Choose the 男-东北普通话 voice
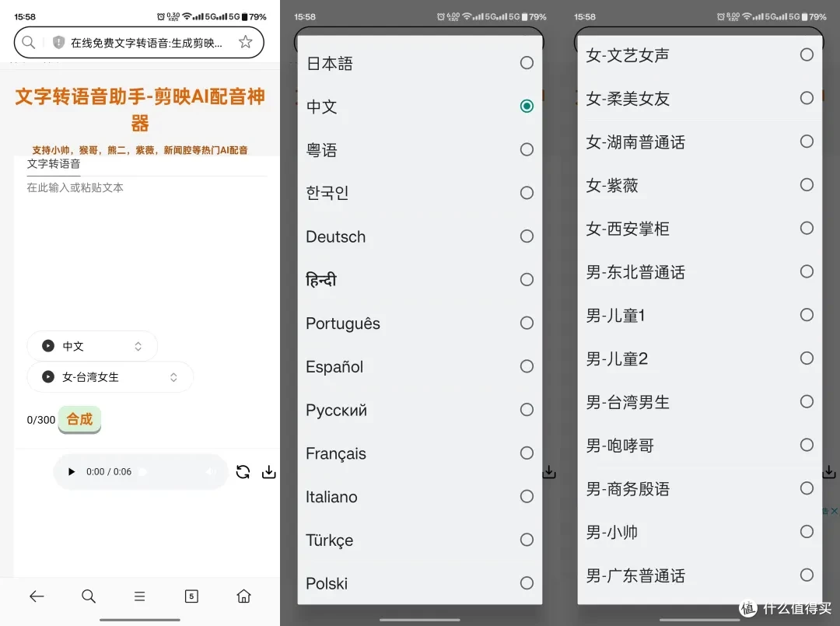840x626 pixels. (700, 271)
